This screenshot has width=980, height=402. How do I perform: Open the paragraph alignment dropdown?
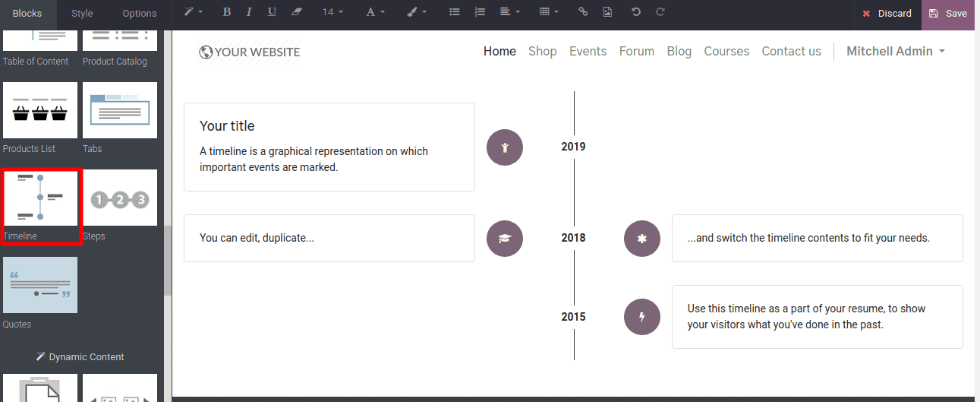(x=510, y=12)
